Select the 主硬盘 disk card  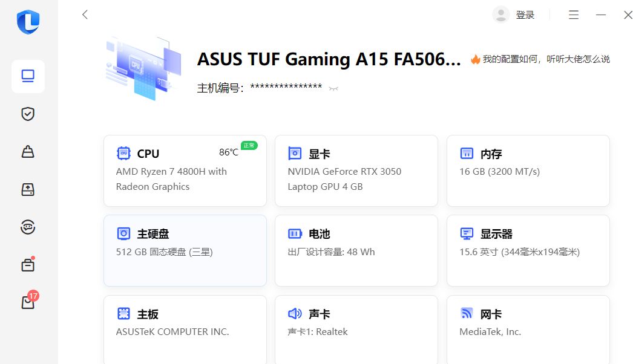tap(185, 250)
